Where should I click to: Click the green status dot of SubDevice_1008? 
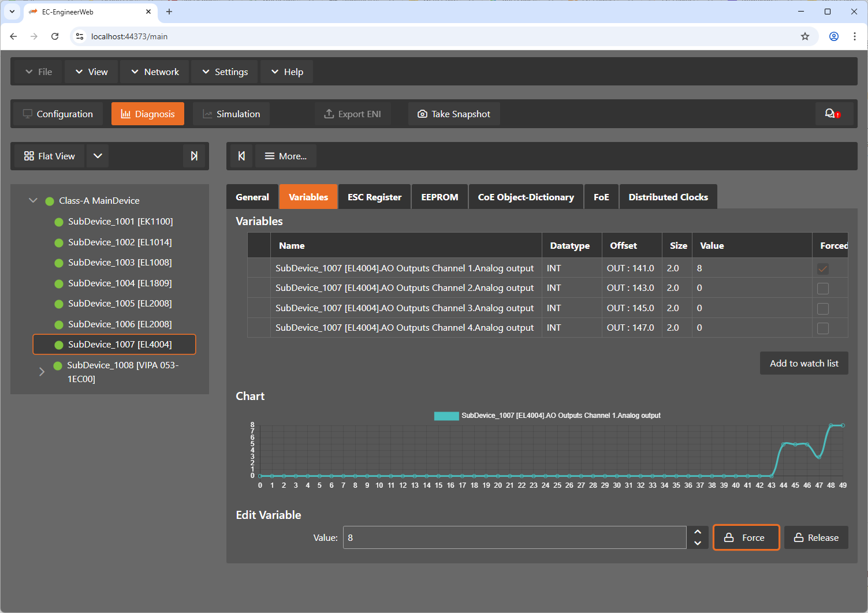[x=58, y=366]
